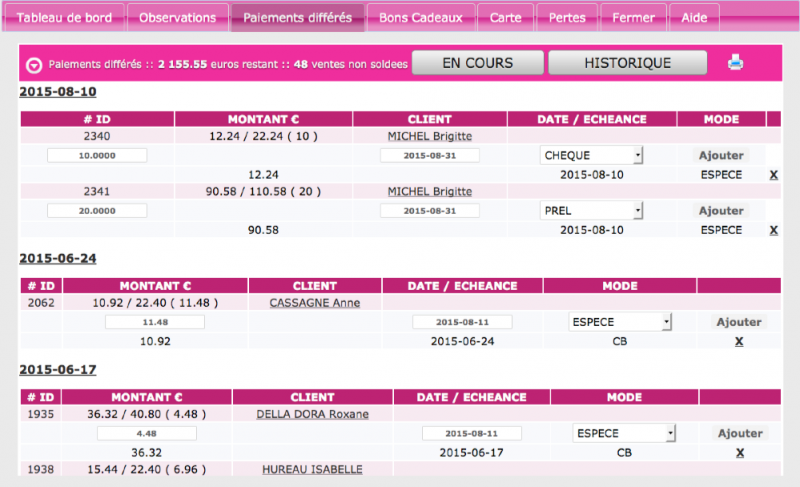Remove the 90.58 ESPECE payment with X
Screen dimensions: 800x487
[773, 230]
